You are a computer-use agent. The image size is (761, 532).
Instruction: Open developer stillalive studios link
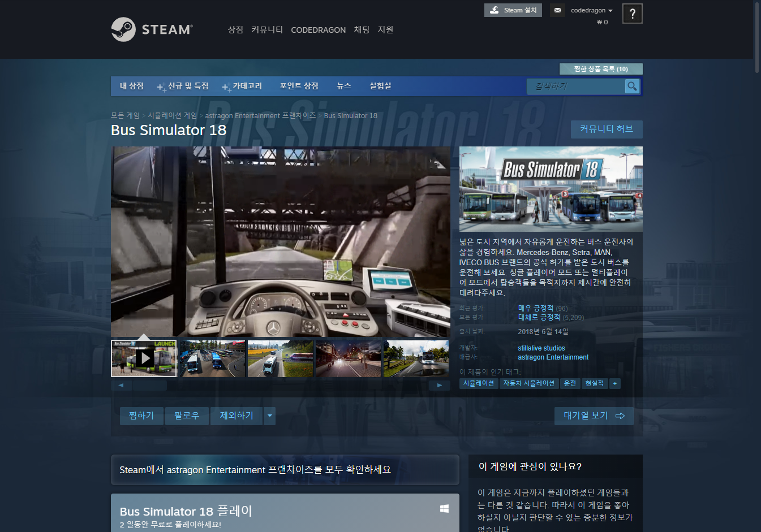click(541, 348)
